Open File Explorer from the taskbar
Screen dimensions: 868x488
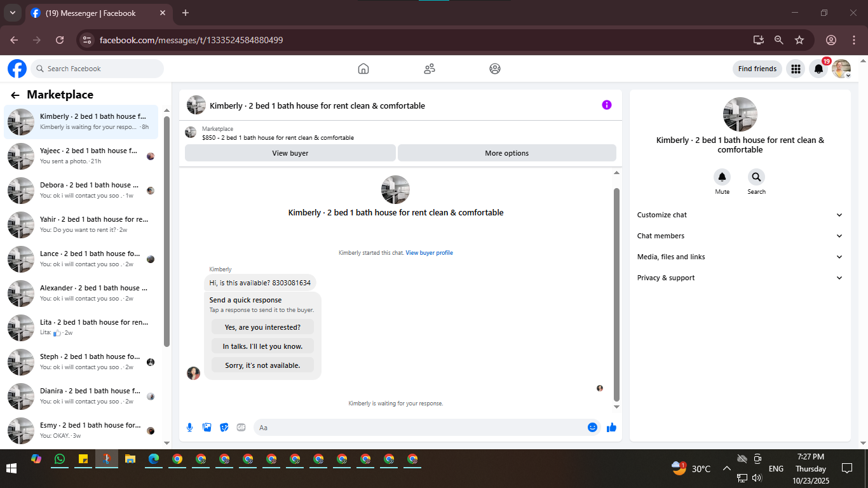pos(130,459)
